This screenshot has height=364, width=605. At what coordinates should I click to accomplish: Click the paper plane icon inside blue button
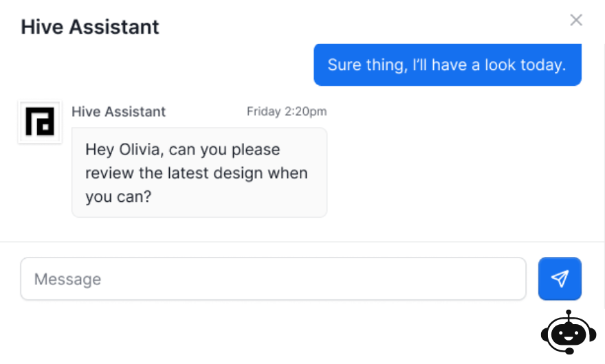pos(560,278)
